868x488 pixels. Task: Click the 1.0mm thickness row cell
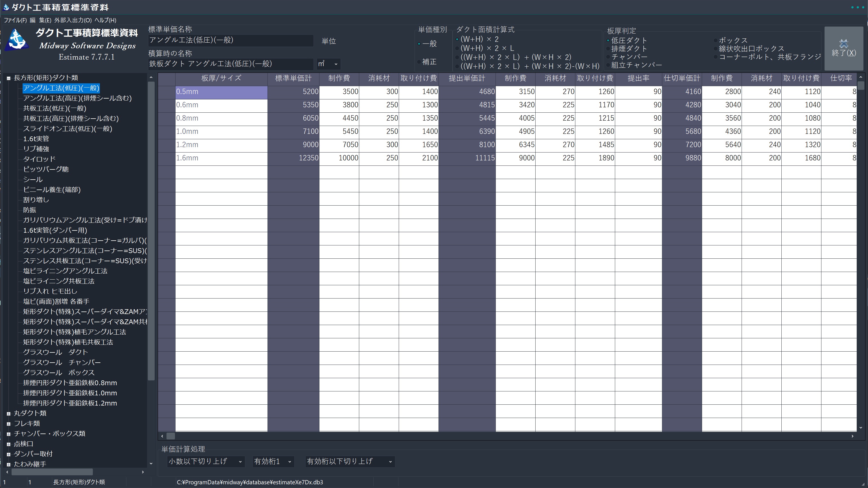221,132
